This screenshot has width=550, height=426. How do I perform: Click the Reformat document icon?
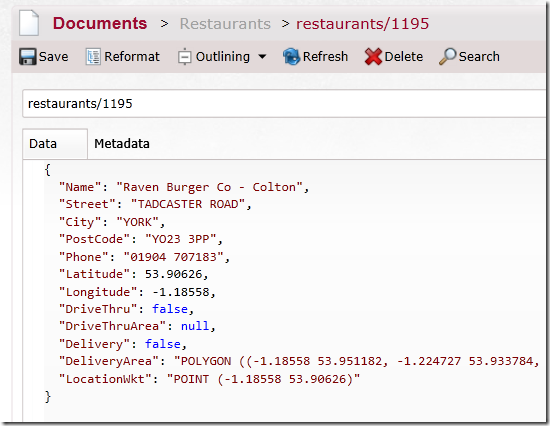[x=93, y=56]
